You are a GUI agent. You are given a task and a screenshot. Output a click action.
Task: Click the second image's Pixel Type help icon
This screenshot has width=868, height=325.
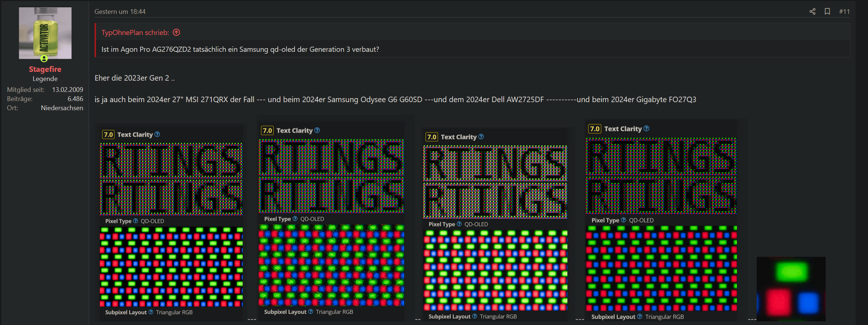click(295, 218)
